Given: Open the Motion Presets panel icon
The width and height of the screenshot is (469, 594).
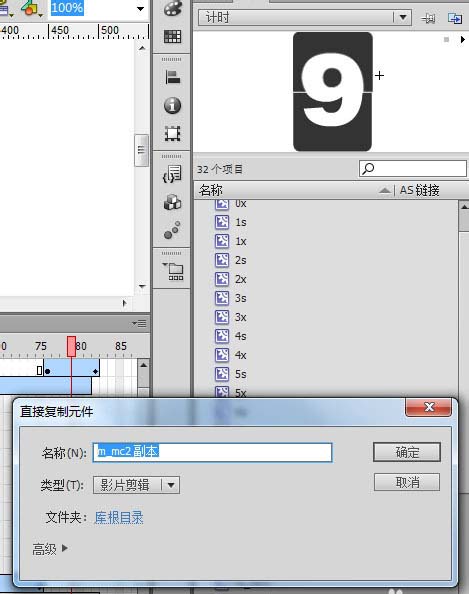Looking at the screenshot, I should [172, 230].
